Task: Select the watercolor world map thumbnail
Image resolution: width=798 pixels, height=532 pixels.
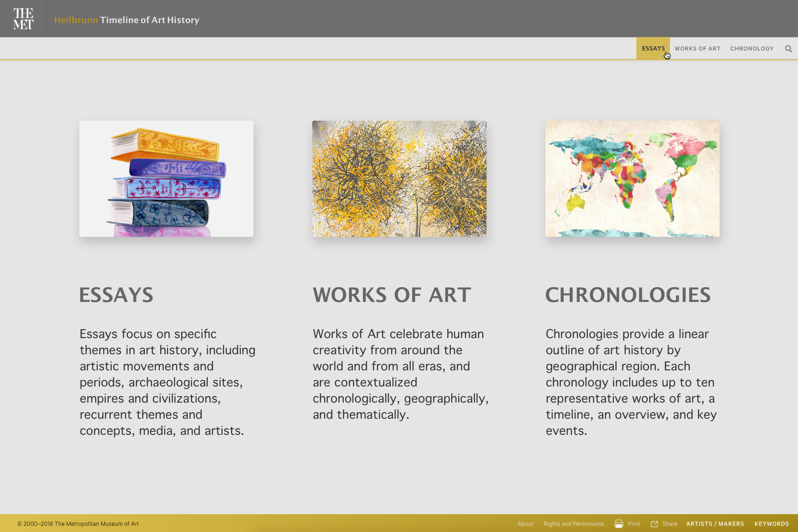Action: pyautogui.click(x=632, y=179)
